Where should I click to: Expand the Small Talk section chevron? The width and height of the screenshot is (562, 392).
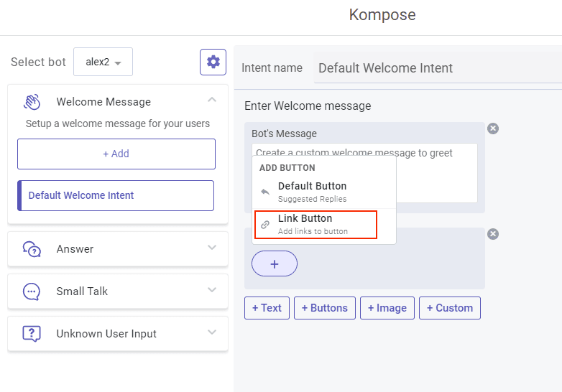(x=212, y=289)
